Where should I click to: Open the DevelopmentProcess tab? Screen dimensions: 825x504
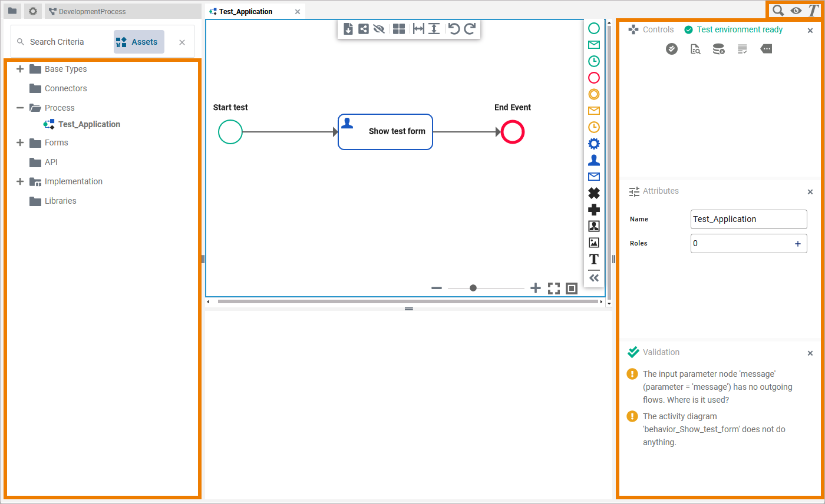tap(92, 11)
